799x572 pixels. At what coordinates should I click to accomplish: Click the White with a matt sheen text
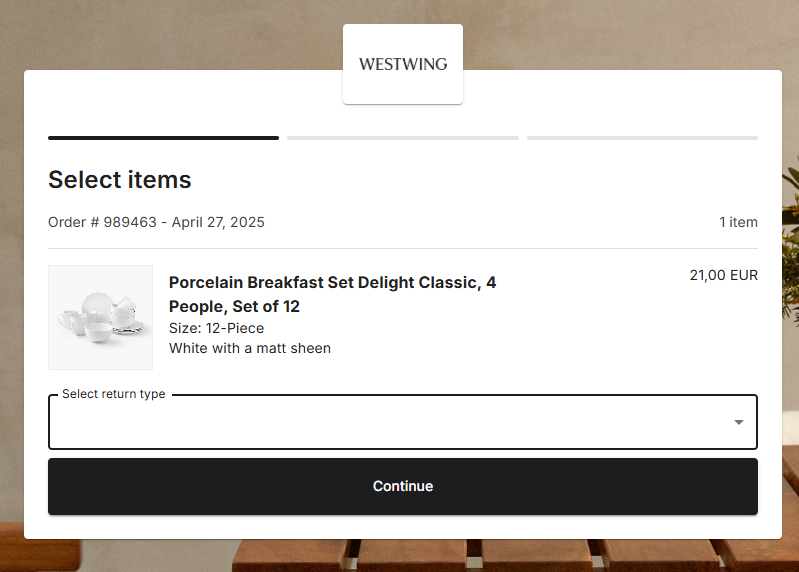pos(250,348)
